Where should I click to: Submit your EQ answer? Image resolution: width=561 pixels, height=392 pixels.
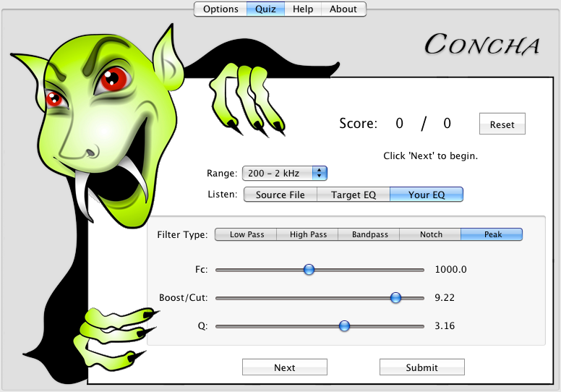coord(421,367)
